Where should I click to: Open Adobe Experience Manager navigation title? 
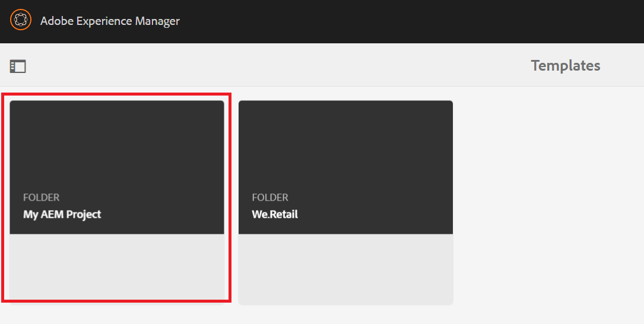110,21
